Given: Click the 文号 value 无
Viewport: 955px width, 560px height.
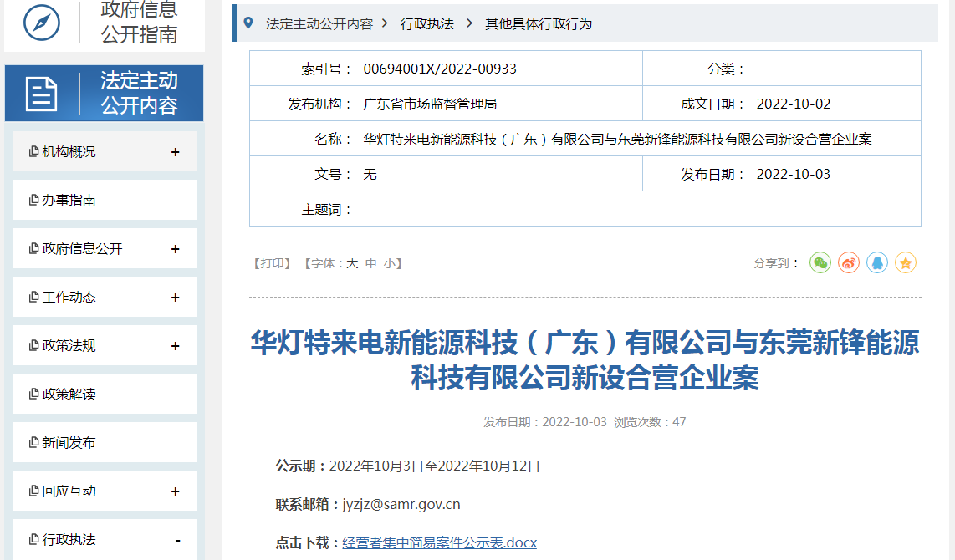Looking at the screenshot, I should click(x=370, y=175).
